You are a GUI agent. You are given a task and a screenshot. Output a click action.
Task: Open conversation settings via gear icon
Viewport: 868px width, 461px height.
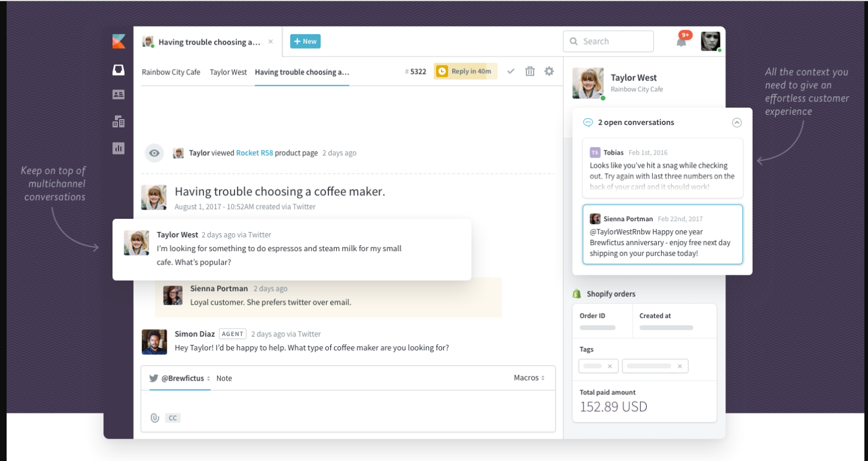point(549,71)
